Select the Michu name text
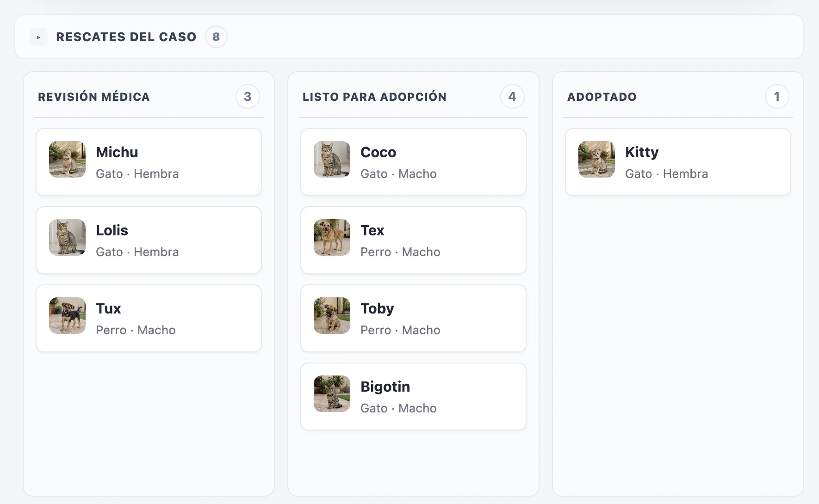Image resolution: width=819 pixels, height=504 pixels. point(117,152)
